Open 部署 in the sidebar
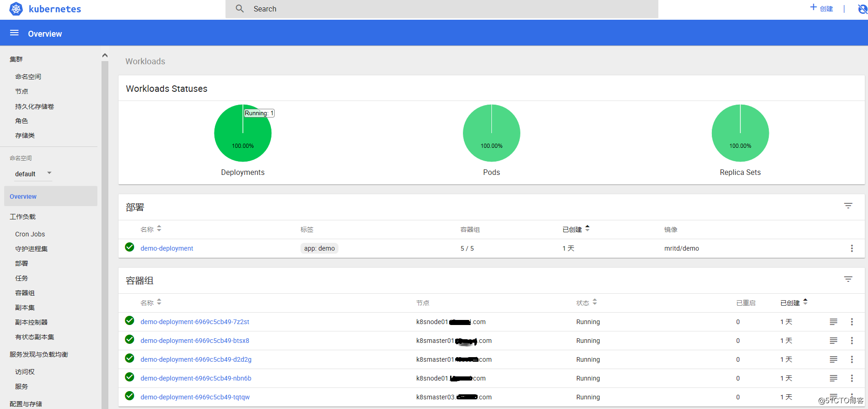 tap(22, 263)
